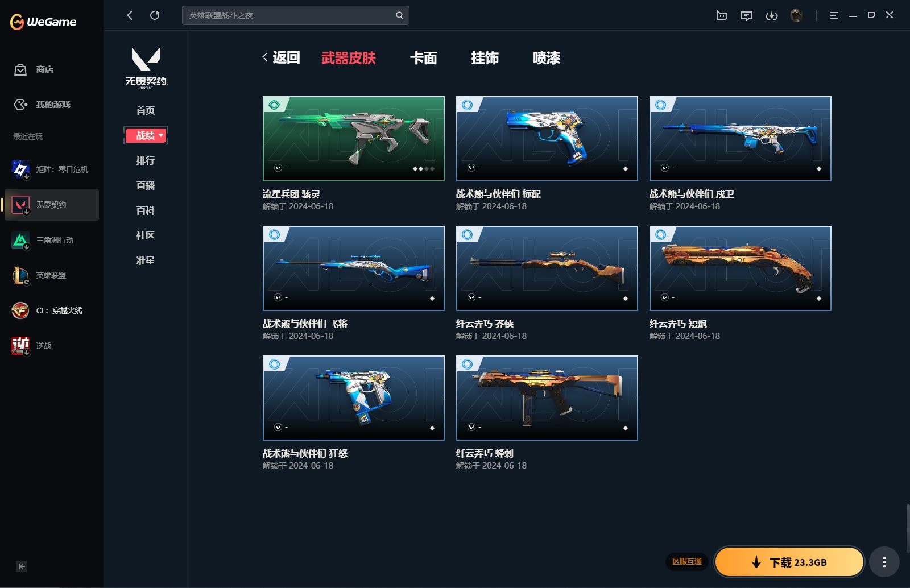Open the 纤云弄巧 短炮 skin card
This screenshot has height=588, width=910.
[740, 268]
